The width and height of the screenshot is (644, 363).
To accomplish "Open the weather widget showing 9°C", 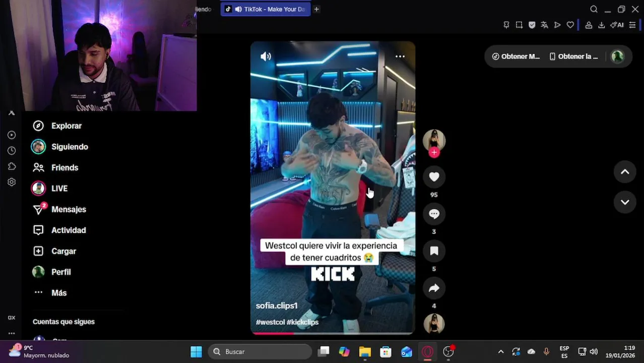I will pyautogui.click(x=39, y=351).
